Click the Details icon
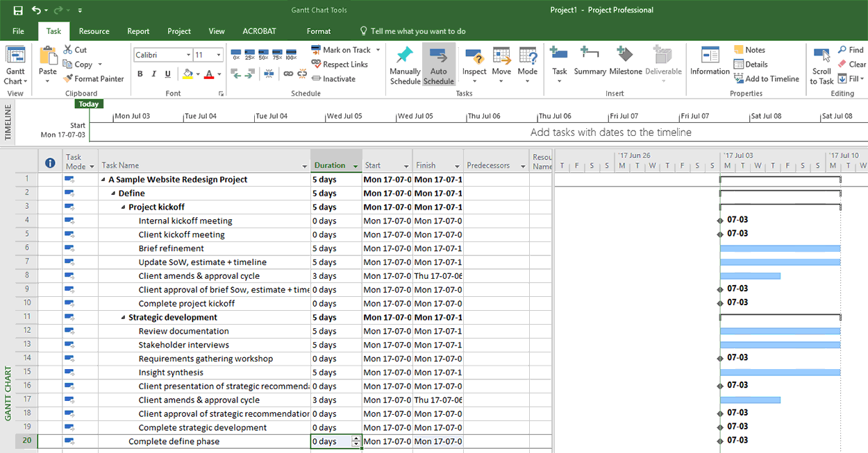The image size is (868, 453). tap(739, 64)
